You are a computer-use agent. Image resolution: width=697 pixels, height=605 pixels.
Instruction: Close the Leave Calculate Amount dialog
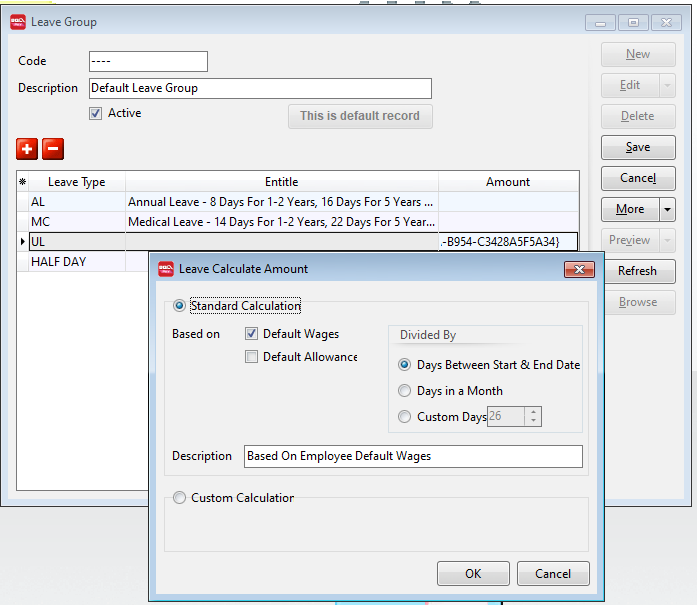pyautogui.click(x=579, y=269)
